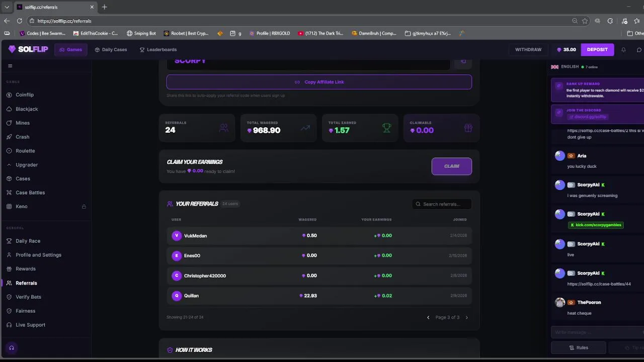
Task: Switch to the Daily Cases tab
Action: [111, 50]
